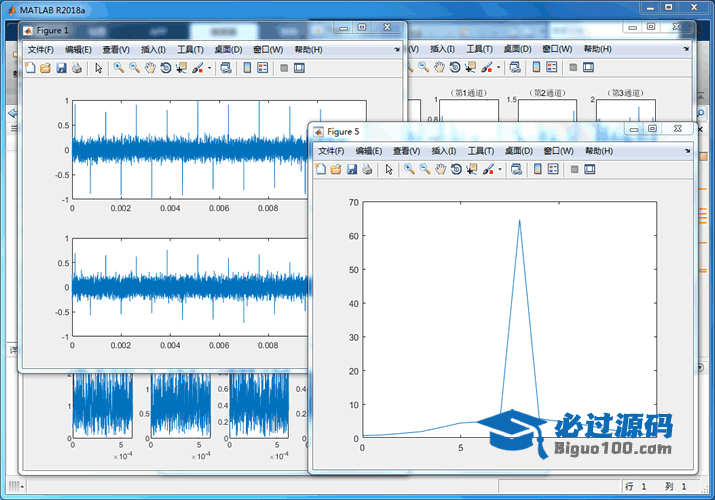Open 帮助(H) menu in Figure 1
This screenshot has height=500, width=715.
308,50
